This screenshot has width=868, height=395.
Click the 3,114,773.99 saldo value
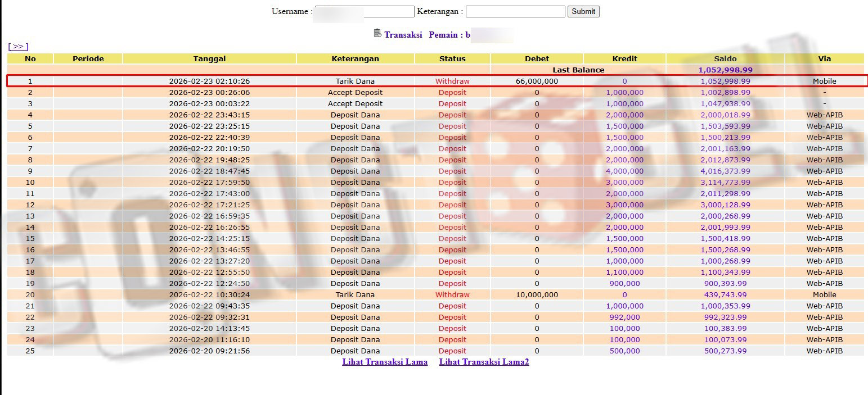725,182
